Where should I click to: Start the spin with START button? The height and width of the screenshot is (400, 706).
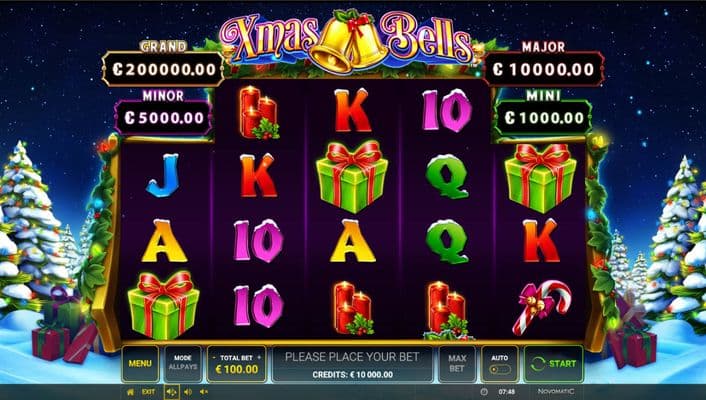point(553,364)
